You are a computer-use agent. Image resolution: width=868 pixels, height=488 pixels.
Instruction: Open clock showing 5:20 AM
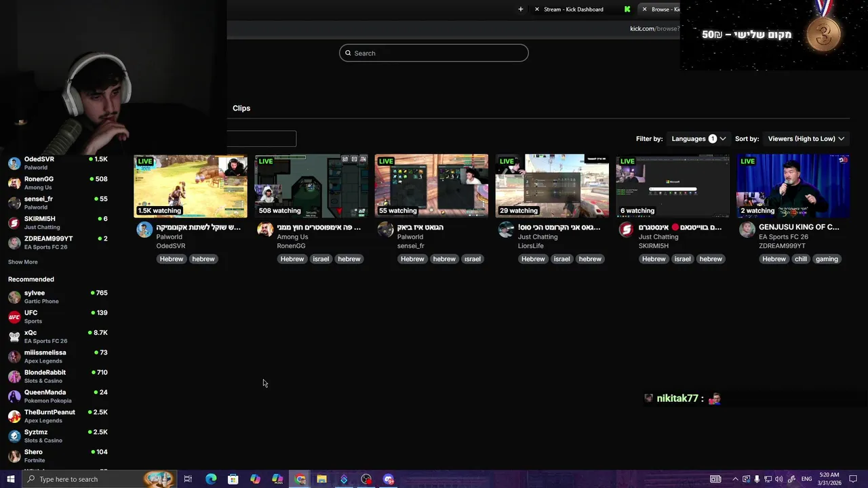[829, 479]
